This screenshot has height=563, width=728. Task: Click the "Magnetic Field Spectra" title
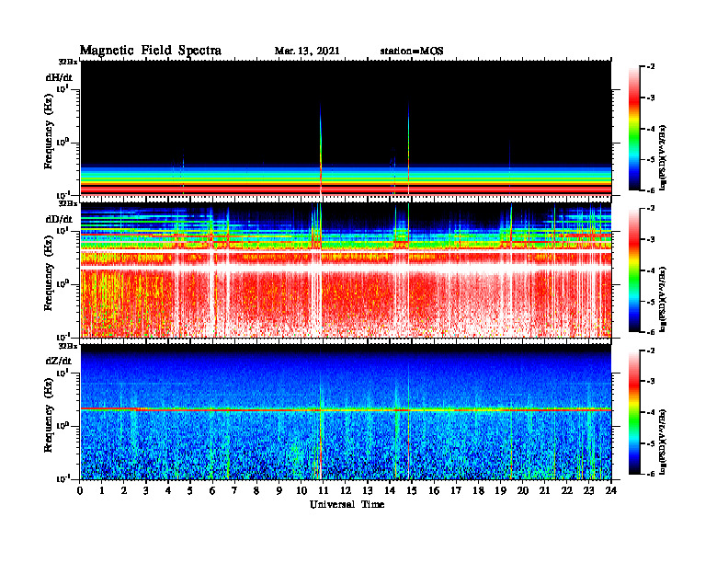[x=151, y=51]
